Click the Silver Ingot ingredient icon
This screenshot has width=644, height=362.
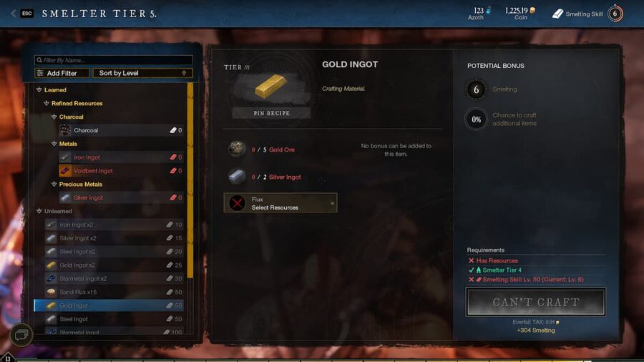237,177
